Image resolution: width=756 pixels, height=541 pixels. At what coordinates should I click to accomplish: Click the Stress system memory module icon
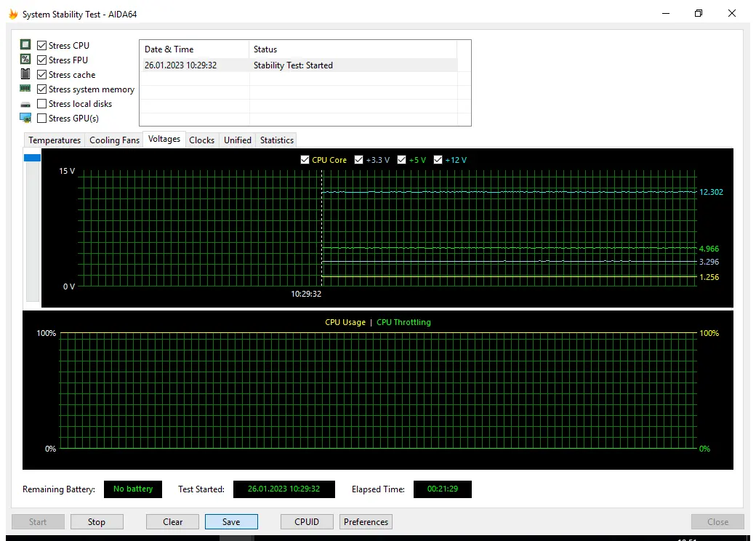tap(26, 89)
